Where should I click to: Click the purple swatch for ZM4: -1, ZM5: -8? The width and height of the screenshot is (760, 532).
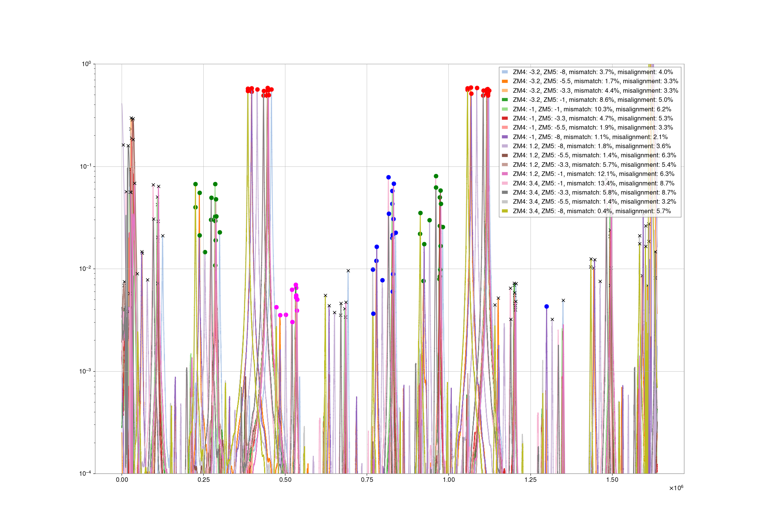tap(505, 137)
